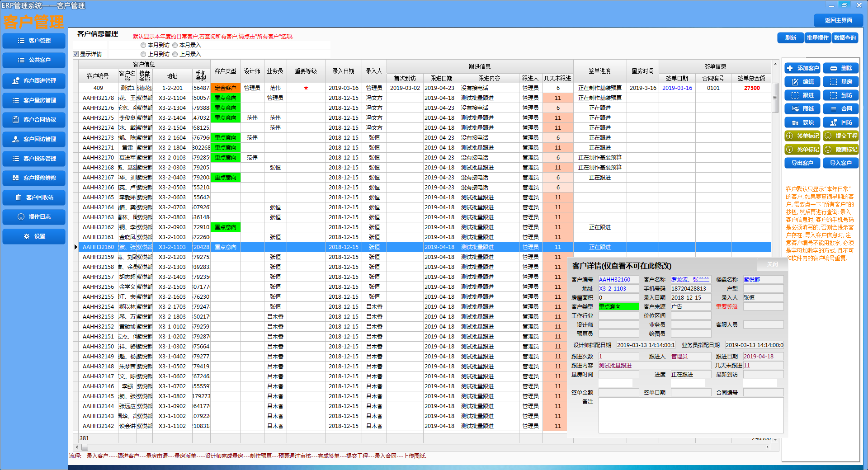Click 添加客户 plus button
868x470 pixels.
(x=802, y=68)
